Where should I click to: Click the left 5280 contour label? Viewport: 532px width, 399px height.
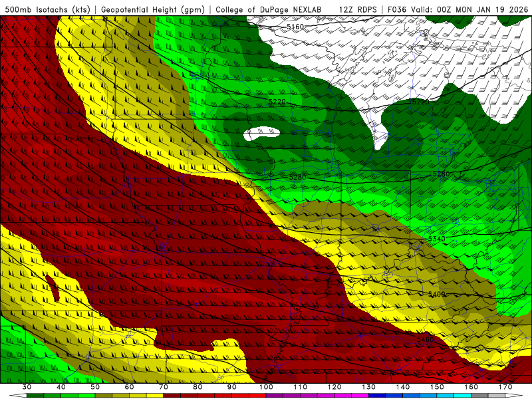pyautogui.click(x=297, y=177)
